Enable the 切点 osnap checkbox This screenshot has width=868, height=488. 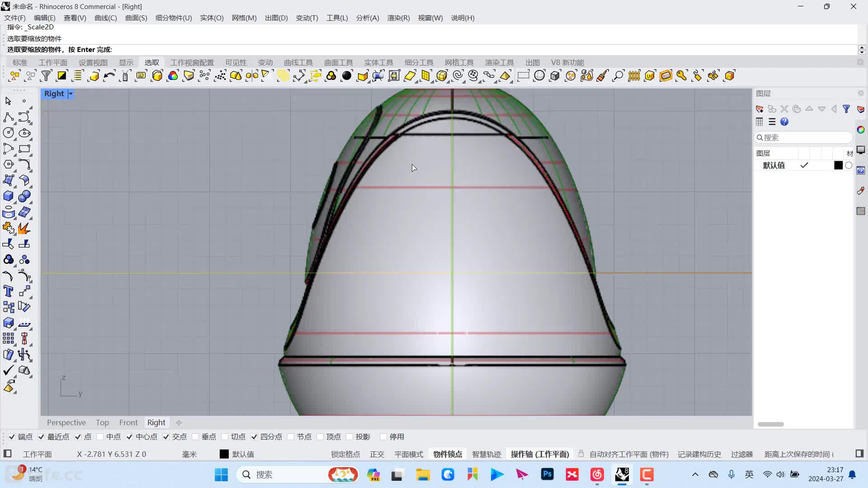point(225,436)
